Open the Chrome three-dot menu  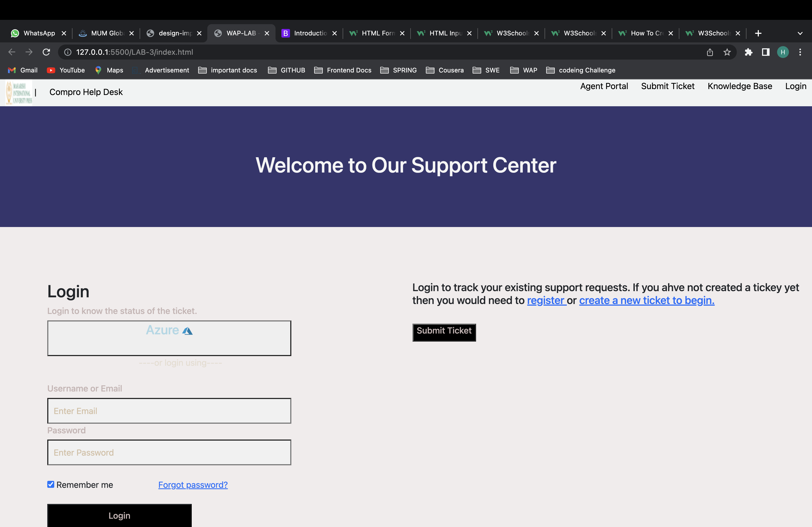click(x=801, y=52)
